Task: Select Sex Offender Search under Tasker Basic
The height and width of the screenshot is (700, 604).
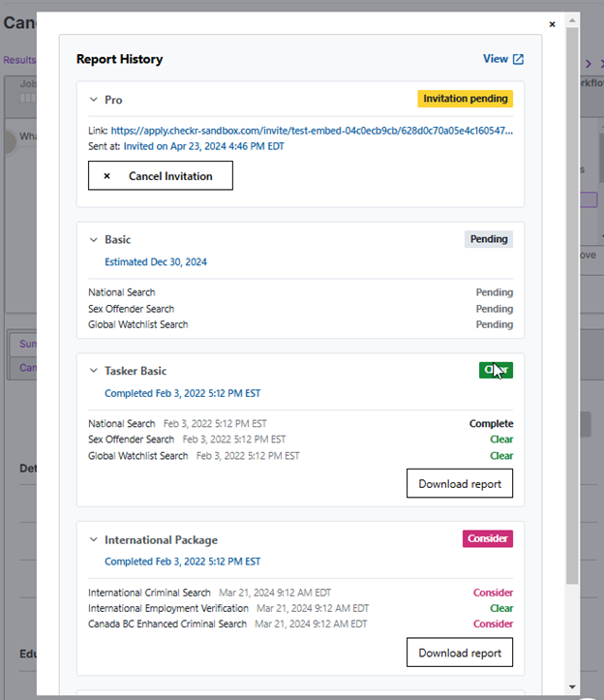Action: coord(300,440)
